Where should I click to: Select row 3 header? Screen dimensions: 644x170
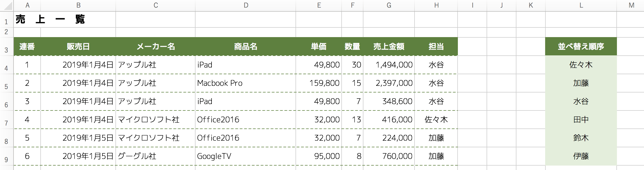pyautogui.click(x=6, y=47)
